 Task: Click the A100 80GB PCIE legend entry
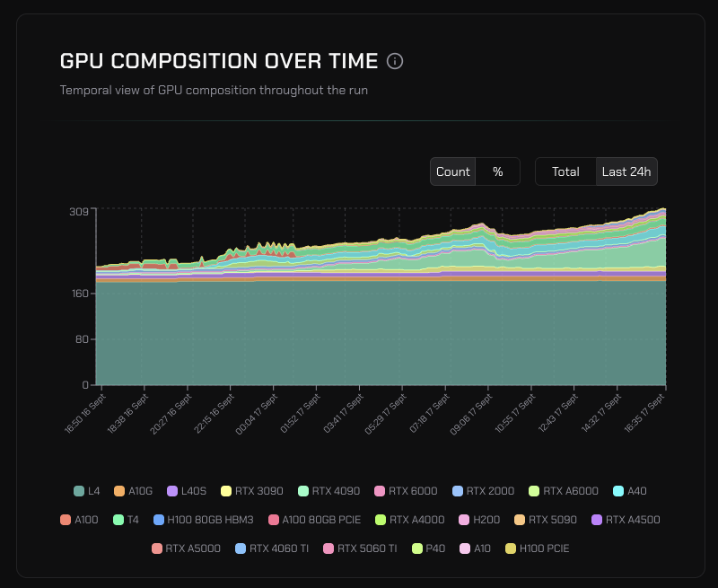[x=315, y=520]
